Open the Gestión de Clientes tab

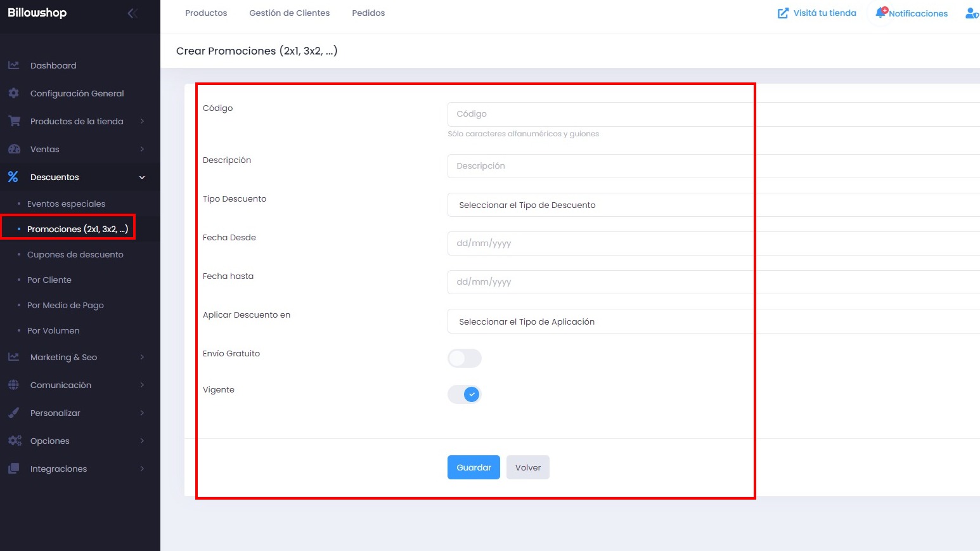tap(289, 13)
